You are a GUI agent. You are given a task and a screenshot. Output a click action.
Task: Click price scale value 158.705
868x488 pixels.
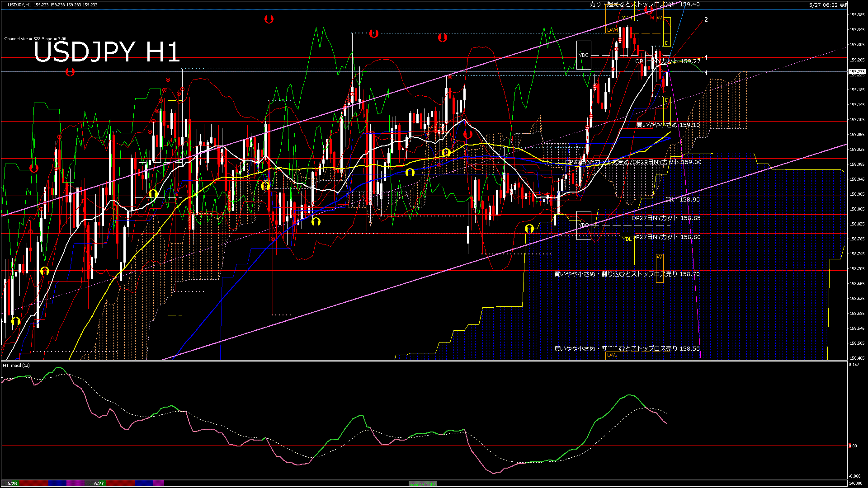point(857,269)
